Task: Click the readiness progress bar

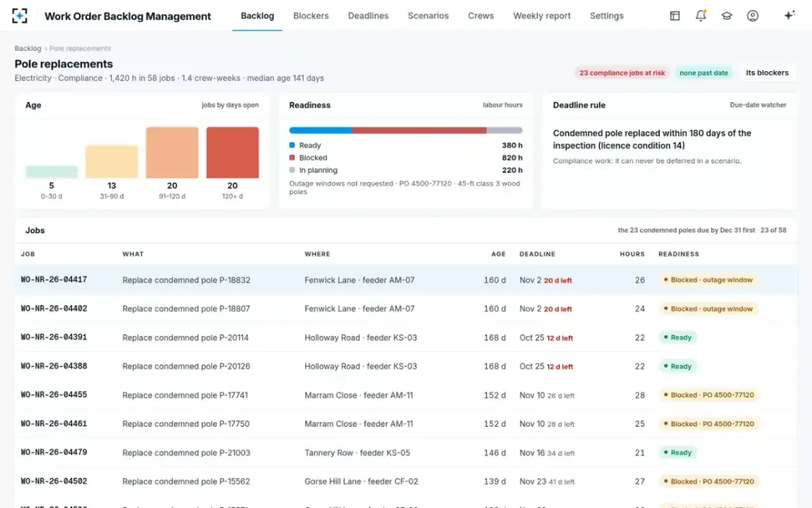Action: (x=406, y=130)
